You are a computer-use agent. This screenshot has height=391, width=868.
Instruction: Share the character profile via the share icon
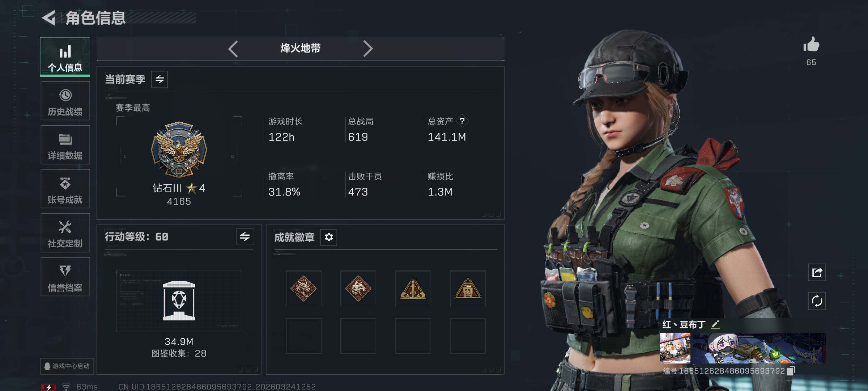coord(817,272)
